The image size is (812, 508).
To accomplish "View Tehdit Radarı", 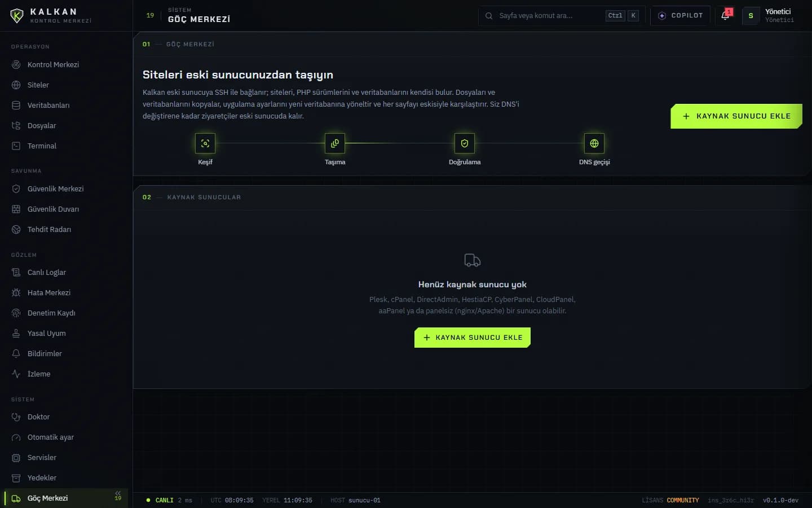I will tap(66, 229).
